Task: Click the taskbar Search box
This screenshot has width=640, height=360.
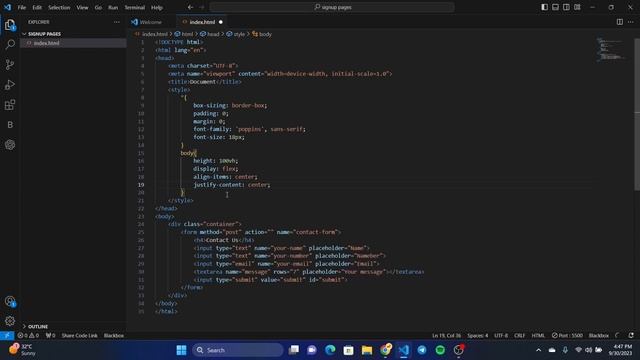Action: [x=238, y=350]
